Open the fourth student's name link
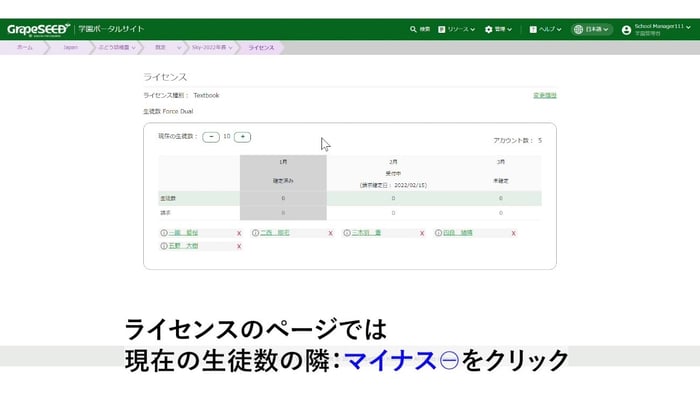 coord(458,233)
